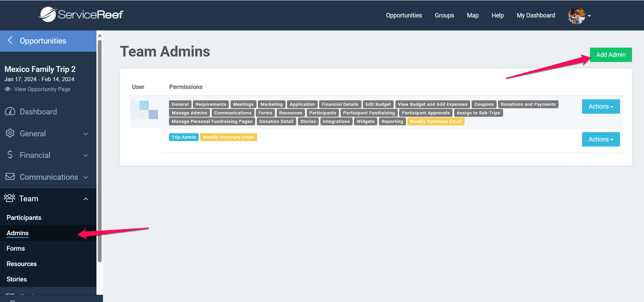644x302 pixels.
Task: Click the Reporting permission tag
Action: coord(392,122)
